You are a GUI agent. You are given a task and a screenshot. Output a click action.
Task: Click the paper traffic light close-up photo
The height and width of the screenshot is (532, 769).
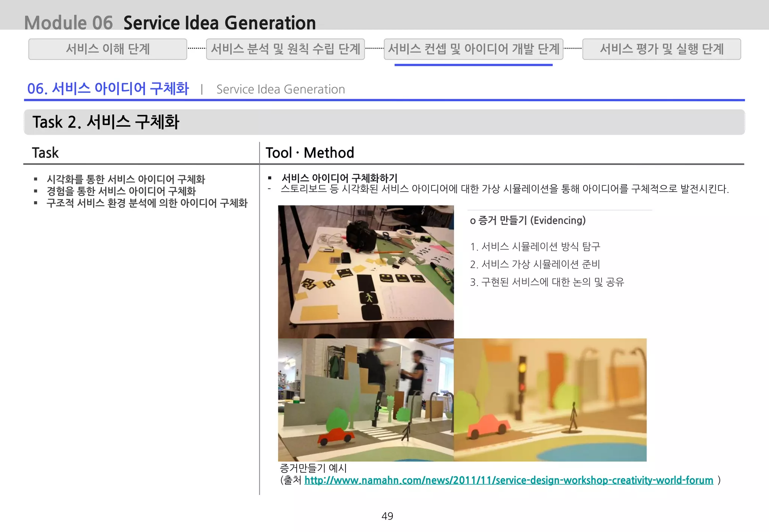[550, 400]
